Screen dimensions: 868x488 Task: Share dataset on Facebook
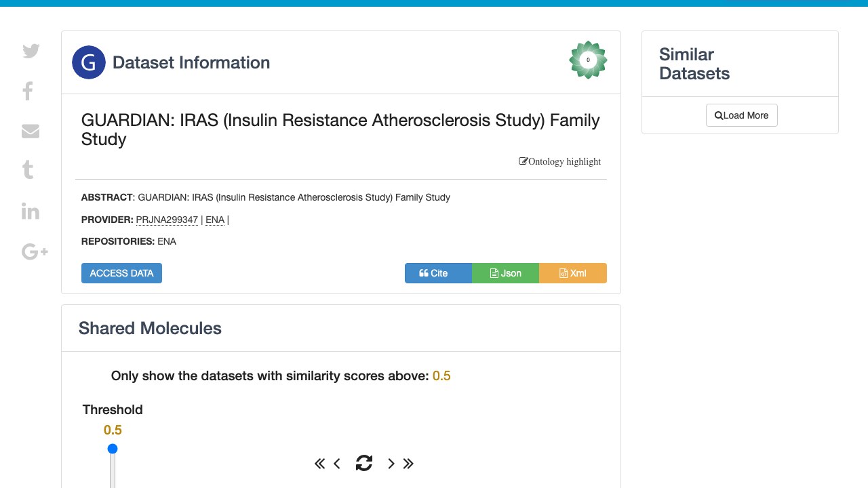pos(28,91)
